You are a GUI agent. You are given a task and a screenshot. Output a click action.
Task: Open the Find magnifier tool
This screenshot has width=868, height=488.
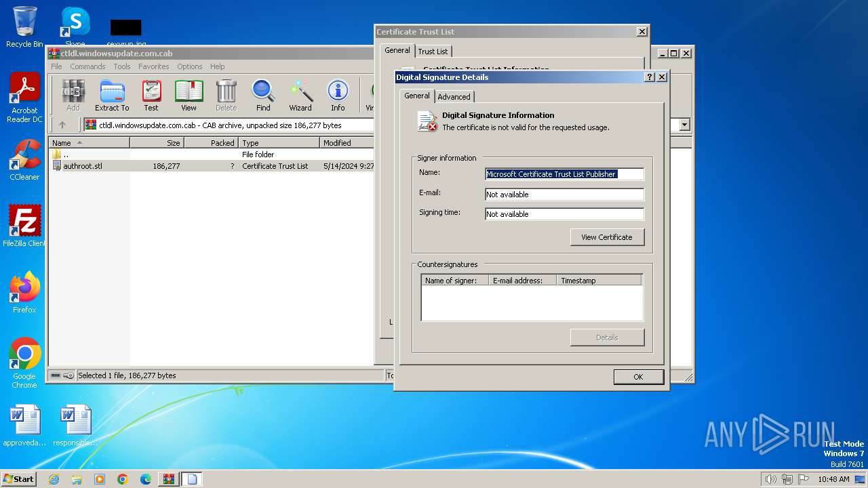tap(263, 96)
